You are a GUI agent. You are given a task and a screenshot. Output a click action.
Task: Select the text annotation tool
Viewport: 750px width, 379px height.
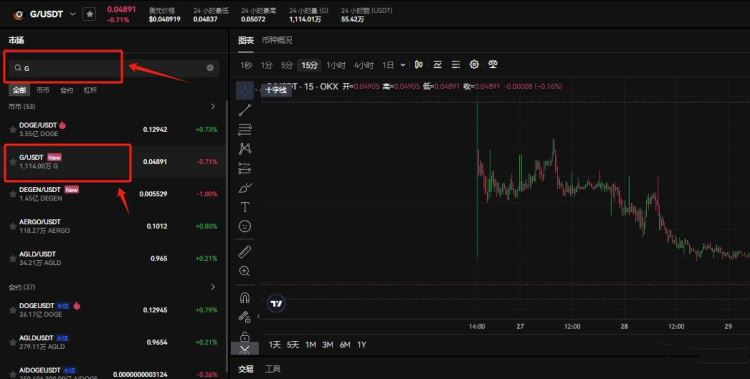pyautogui.click(x=245, y=207)
